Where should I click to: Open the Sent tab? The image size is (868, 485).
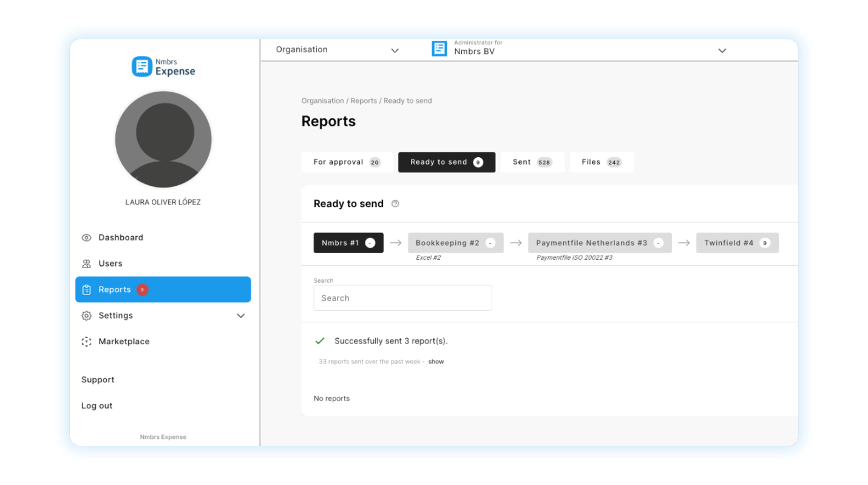pyautogui.click(x=532, y=162)
